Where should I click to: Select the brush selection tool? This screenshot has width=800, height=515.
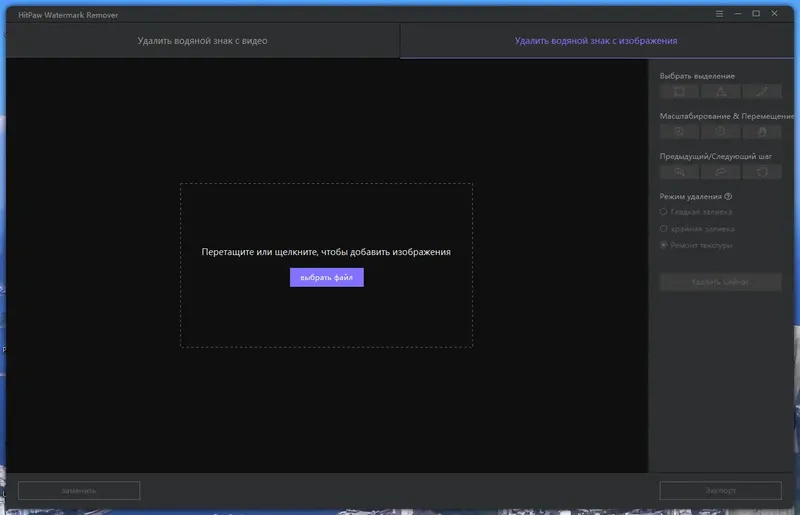pos(762,91)
